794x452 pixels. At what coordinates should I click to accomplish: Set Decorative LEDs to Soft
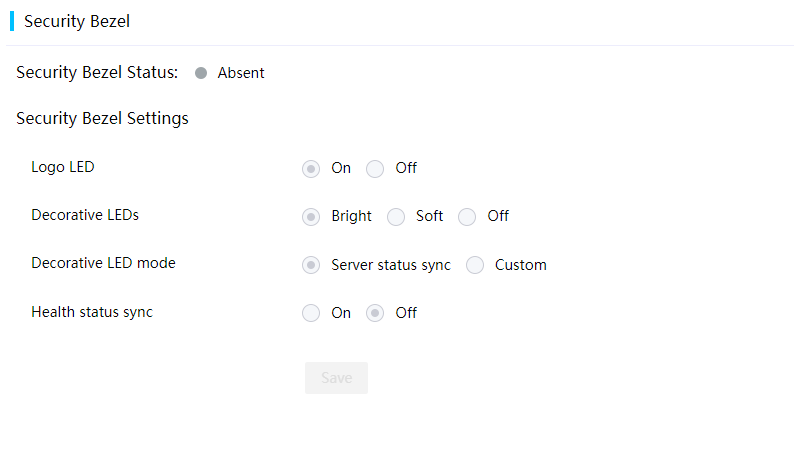click(395, 217)
